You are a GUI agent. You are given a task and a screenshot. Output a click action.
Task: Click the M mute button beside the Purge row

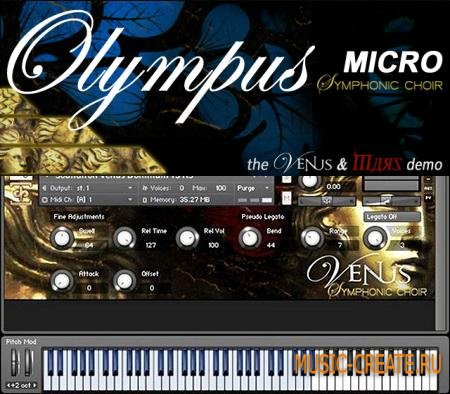point(286,199)
